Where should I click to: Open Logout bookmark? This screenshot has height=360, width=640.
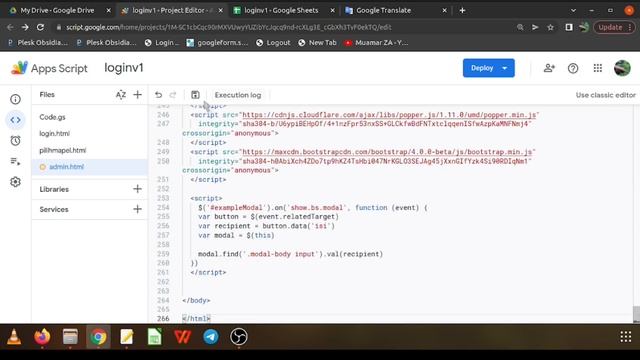click(x=273, y=42)
